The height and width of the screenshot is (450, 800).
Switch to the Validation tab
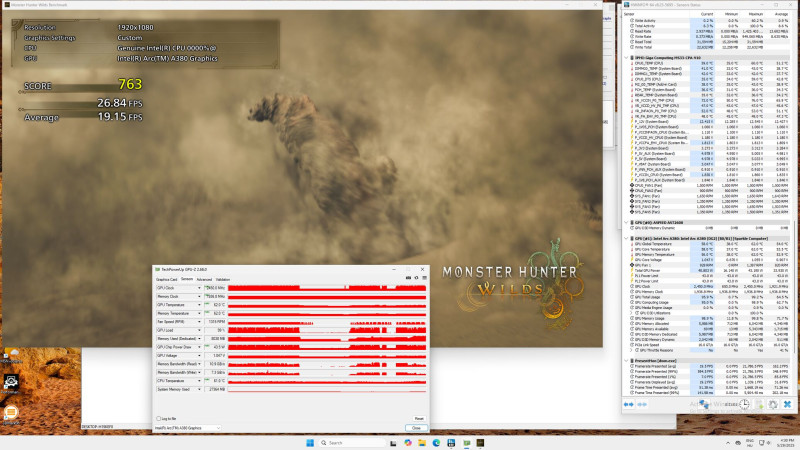223,280
